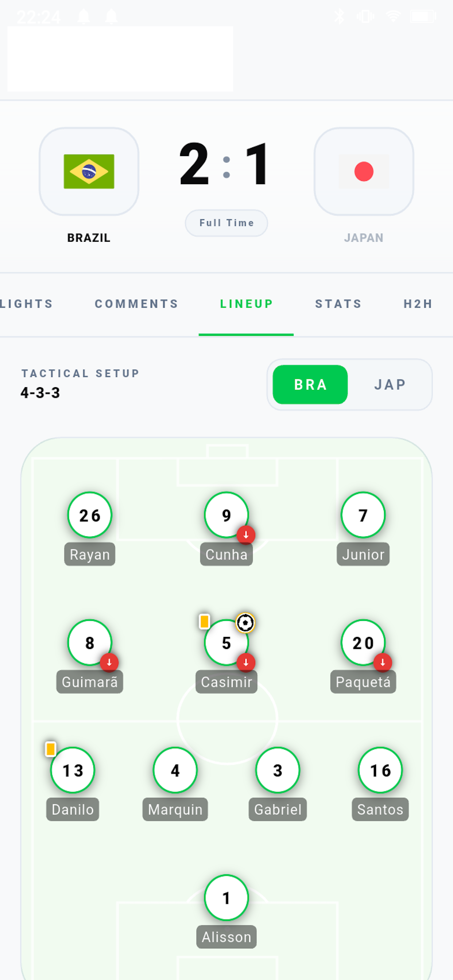This screenshot has width=453, height=980.
Task: Tap the yellow card icon on Casimir
Action: click(204, 622)
